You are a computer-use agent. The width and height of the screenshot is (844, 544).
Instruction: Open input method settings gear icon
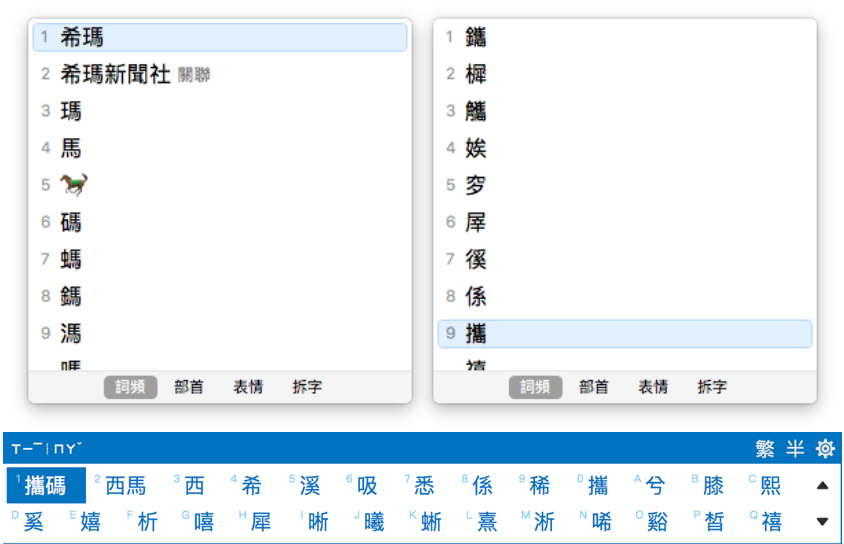(x=825, y=448)
